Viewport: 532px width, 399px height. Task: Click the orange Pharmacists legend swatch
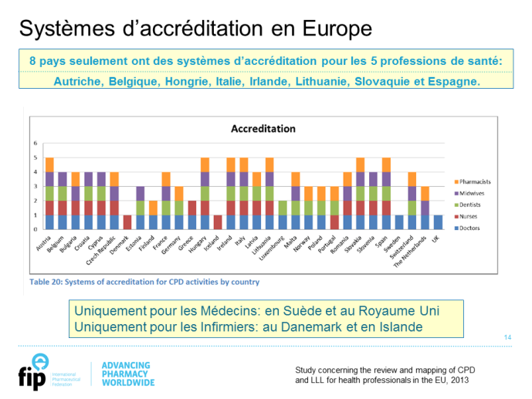(x=456, y=182)
